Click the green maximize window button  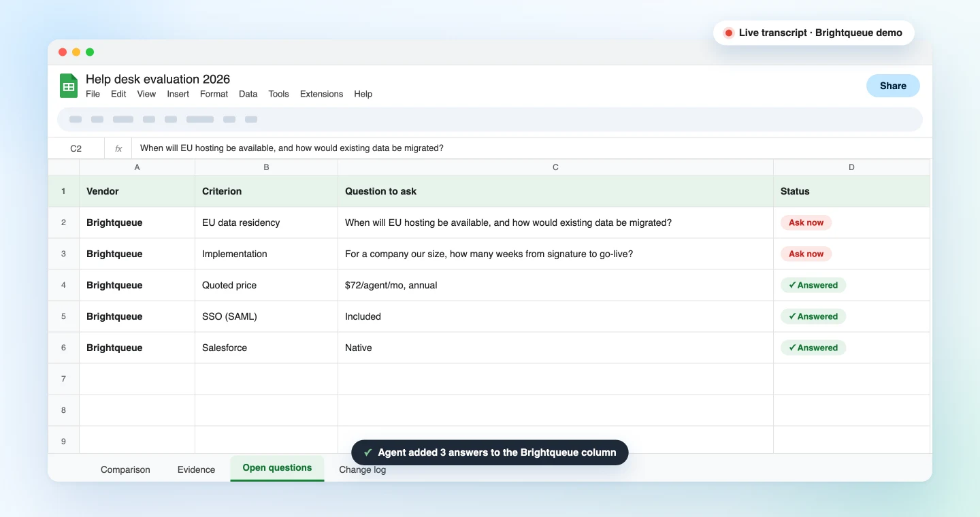click(90, 52)
